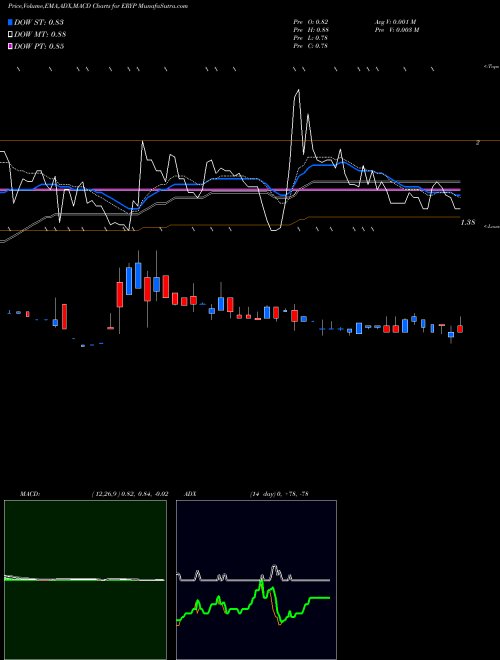Click the ADX panel label
This screenshot has width=500, height=660.
[190, 494]
